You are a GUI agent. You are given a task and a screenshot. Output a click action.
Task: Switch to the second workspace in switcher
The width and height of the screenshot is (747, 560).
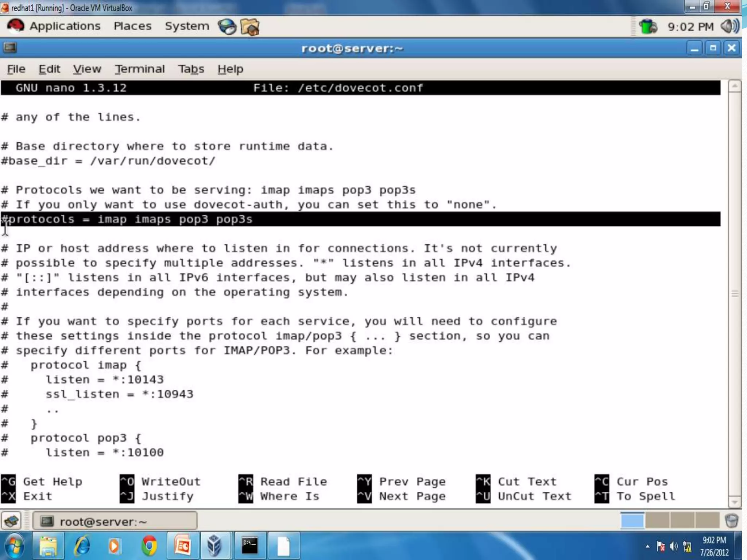pos(657,521)
